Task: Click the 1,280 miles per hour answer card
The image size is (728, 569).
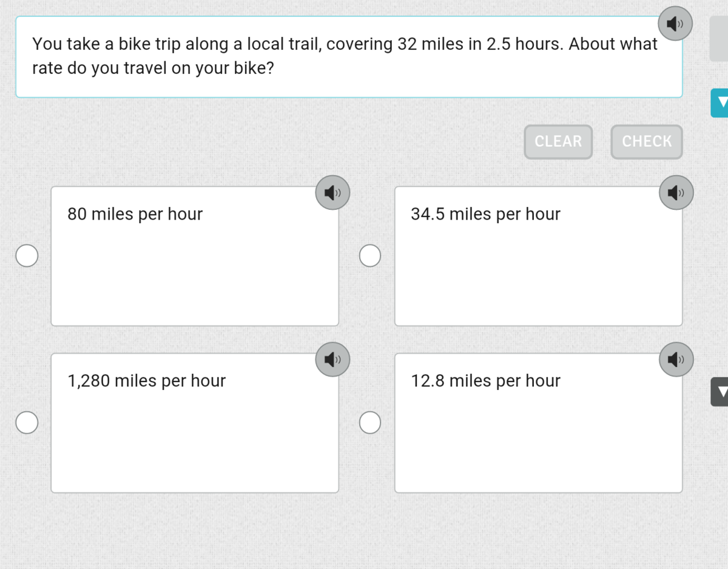Action: click(195, 434)
